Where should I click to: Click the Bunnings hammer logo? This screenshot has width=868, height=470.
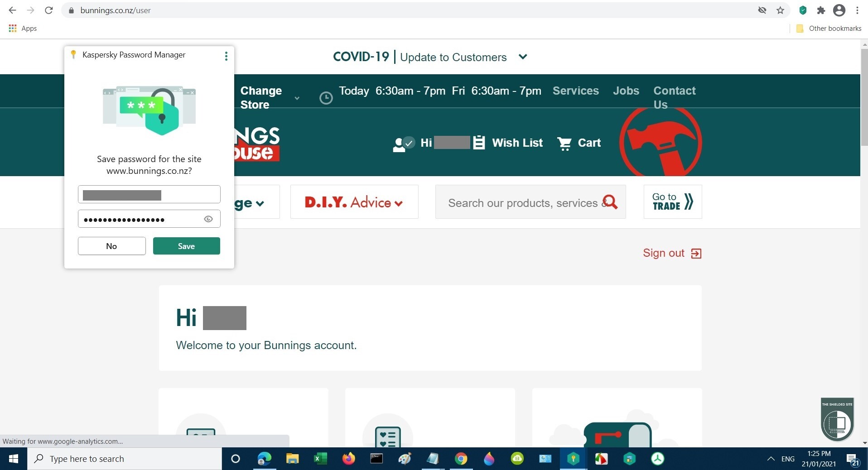661,141
